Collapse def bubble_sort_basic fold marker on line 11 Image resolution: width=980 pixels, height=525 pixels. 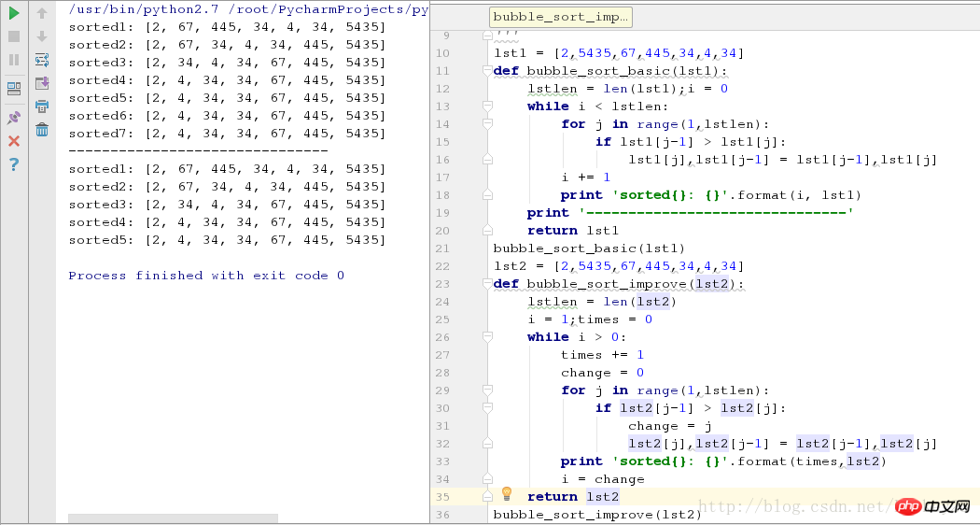coord(487,71)
